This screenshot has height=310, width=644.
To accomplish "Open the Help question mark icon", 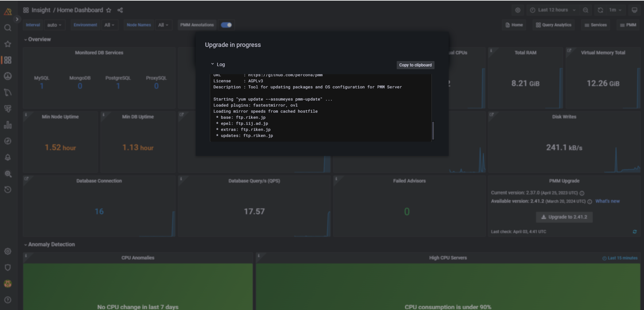I will tap(8, 300).
